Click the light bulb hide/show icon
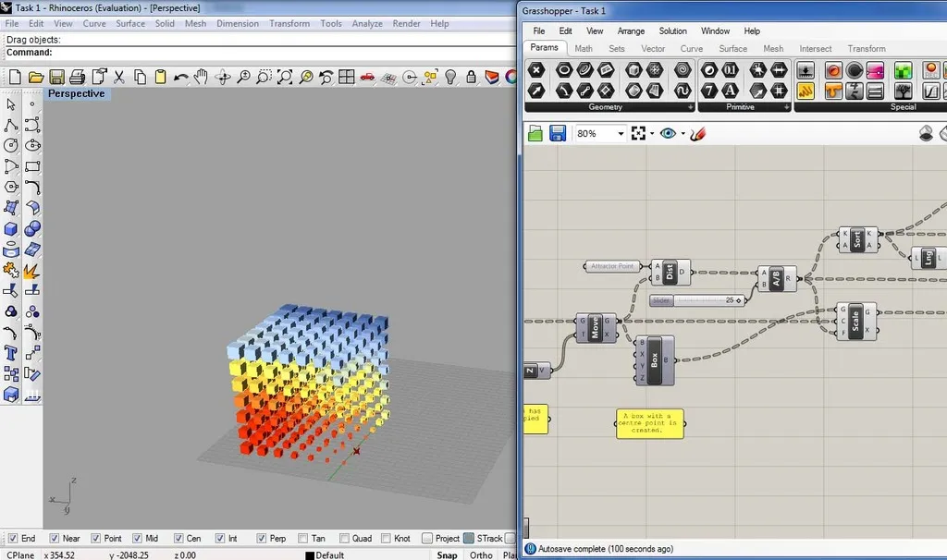The height and width of the screenshot is (560, 947). coord(450,77)
